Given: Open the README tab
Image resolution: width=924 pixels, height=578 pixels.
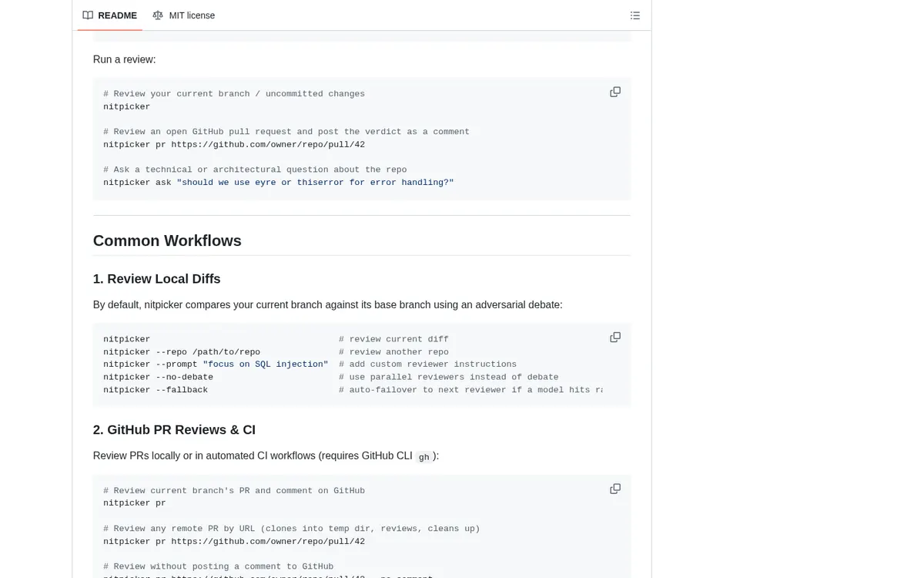Looking at the screenshot, I should pos(110,15).
